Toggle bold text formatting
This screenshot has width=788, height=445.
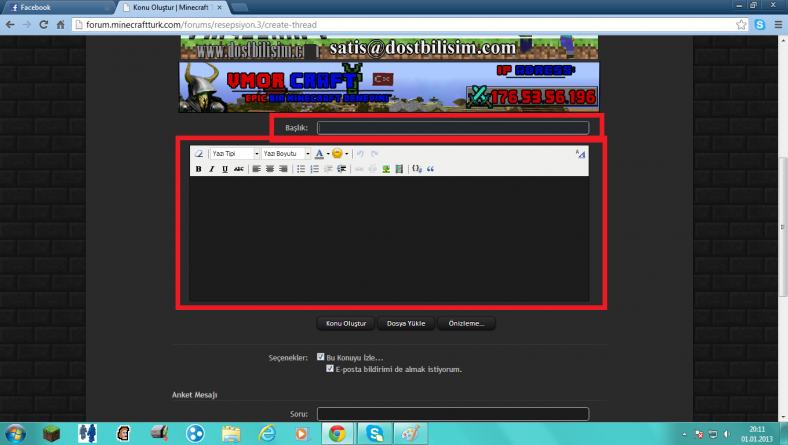(x=199, y=169)
